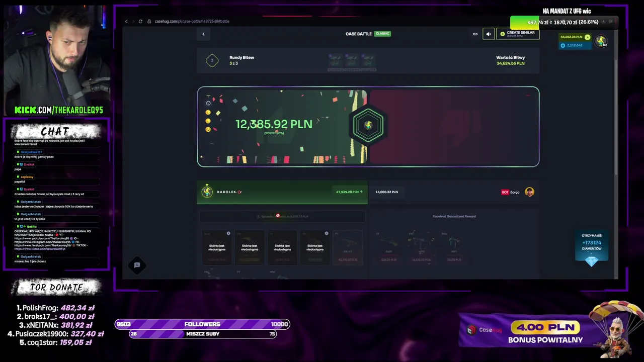Reload the browser page
The image size is (644, 362).
pyautogui.click(x=140, y=21)
